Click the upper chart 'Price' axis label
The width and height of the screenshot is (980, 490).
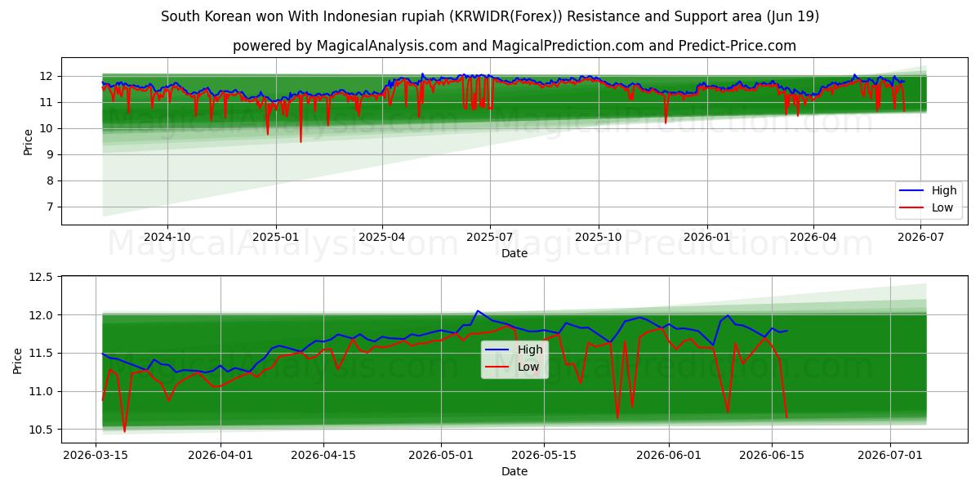click(x=29, y=141)
